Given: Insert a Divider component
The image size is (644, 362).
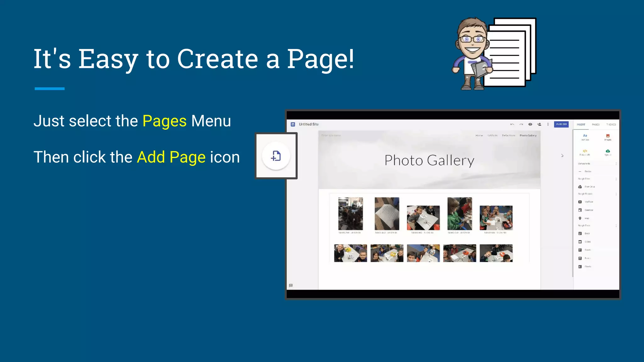Looking at the screenshot, I should tap(585, 172).
